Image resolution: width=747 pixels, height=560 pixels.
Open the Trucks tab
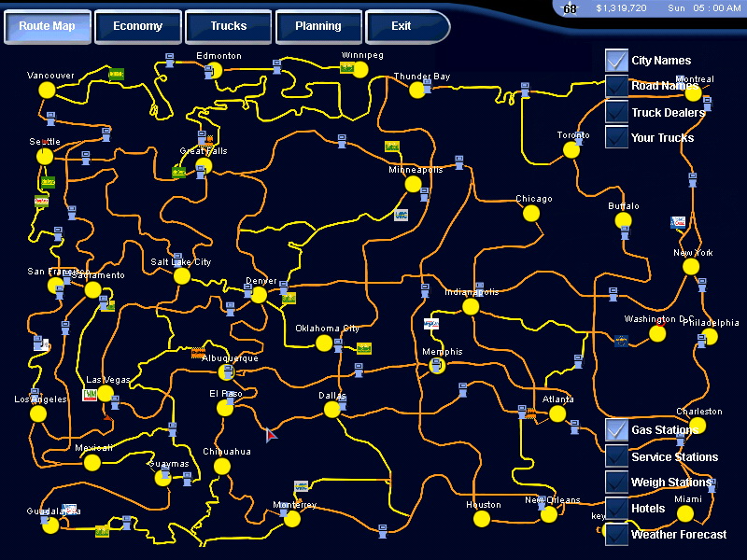[228, 27]
